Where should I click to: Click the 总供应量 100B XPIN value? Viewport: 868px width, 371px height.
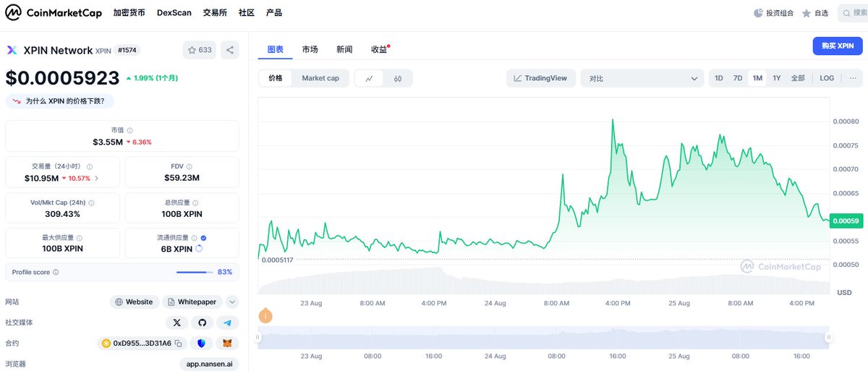click(182, 214)
